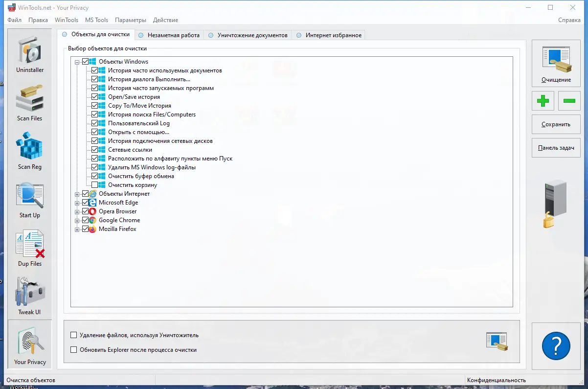Open the Справка menu
This screenshot has width=588, height=389.
(x=569, y=20)
